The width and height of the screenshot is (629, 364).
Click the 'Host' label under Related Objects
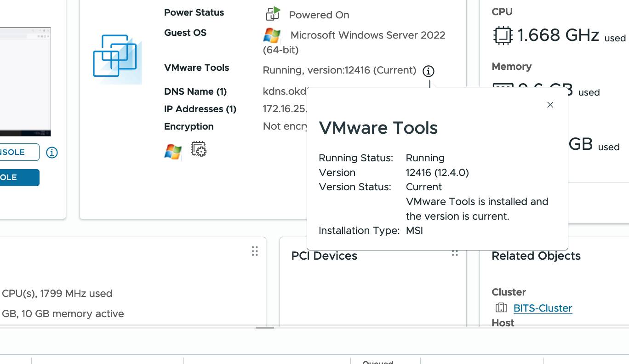[503, 323]
